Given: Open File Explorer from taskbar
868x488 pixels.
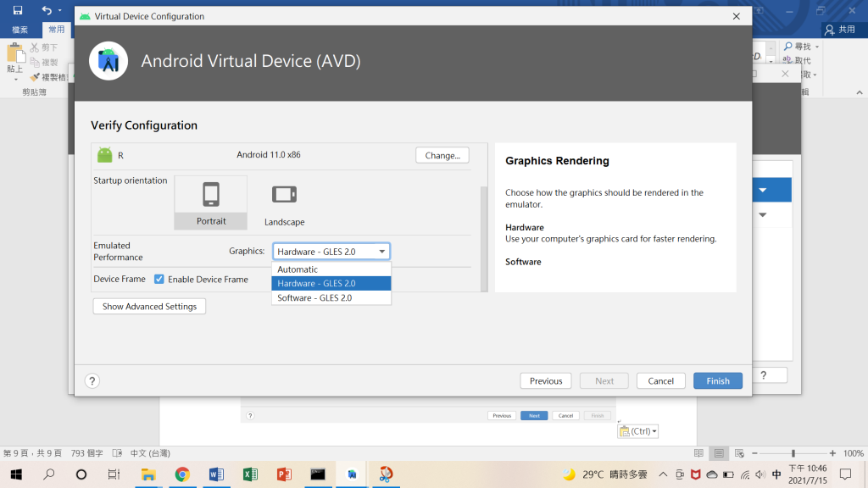Looking at the screenshot, I should tap(147, 474).
